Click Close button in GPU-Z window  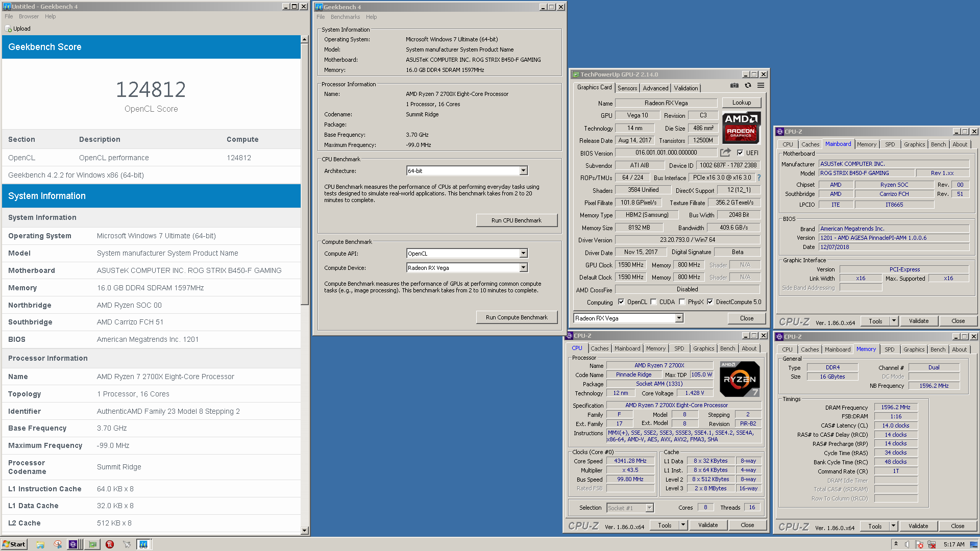(x=747, y=318)
